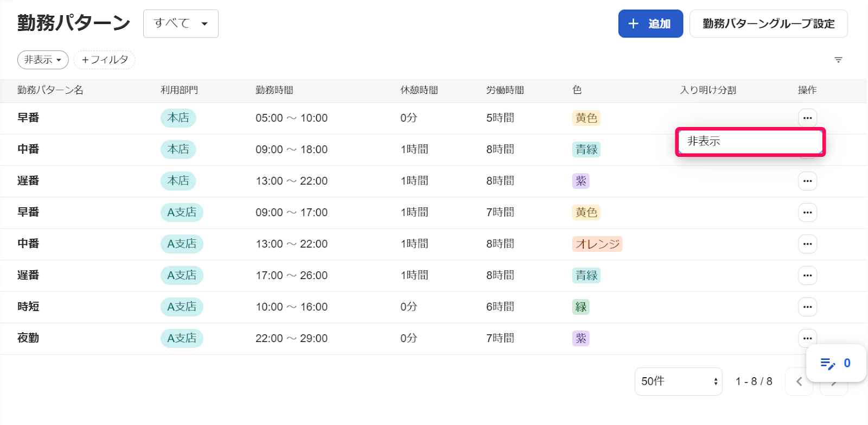868x425 pixels.
Task: Click the 青緑 tag in 中番 本店 row
Action: pos(586,149)
